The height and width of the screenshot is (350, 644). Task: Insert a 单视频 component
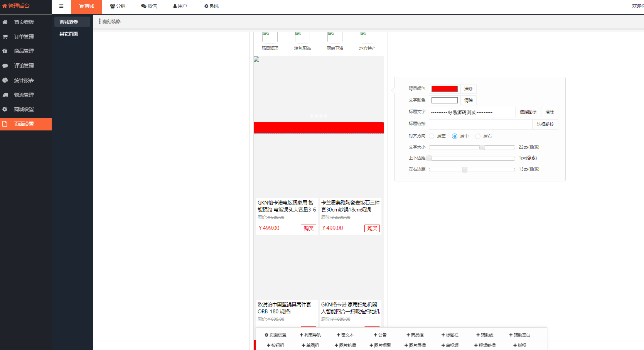pyautogui.click(x=450, y=345)
